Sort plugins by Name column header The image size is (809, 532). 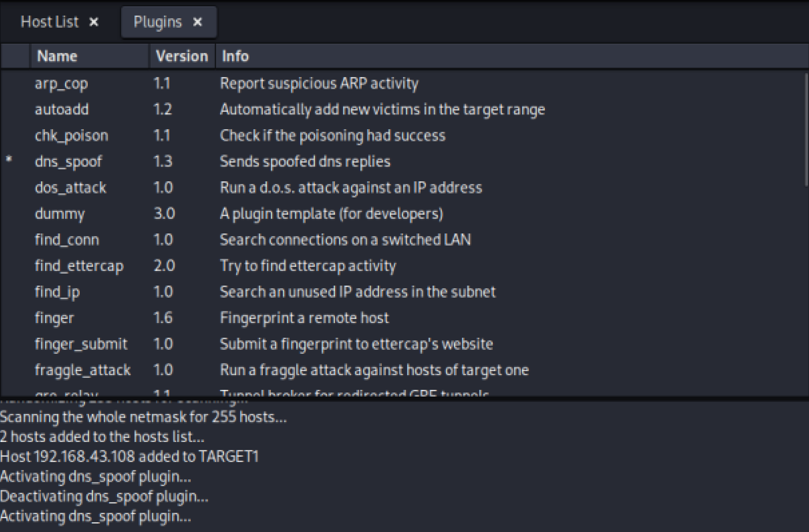tap(57, 56)
